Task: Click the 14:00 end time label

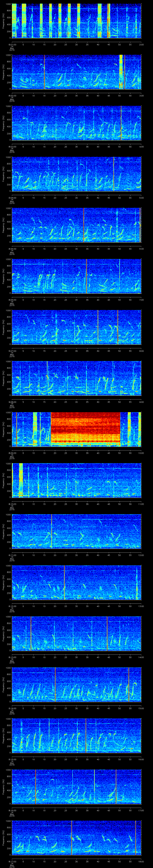Action: (x=141, y=657)
